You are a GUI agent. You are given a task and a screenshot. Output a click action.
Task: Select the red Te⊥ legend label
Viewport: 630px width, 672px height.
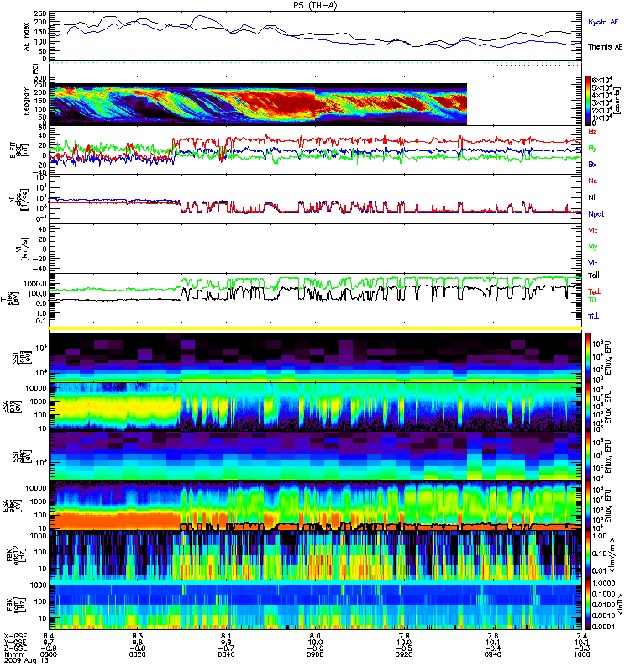pos(593,291)
